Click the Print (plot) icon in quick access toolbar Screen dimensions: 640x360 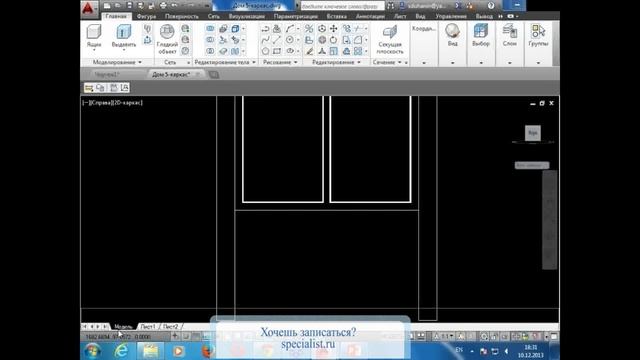[x=163, y=6]
